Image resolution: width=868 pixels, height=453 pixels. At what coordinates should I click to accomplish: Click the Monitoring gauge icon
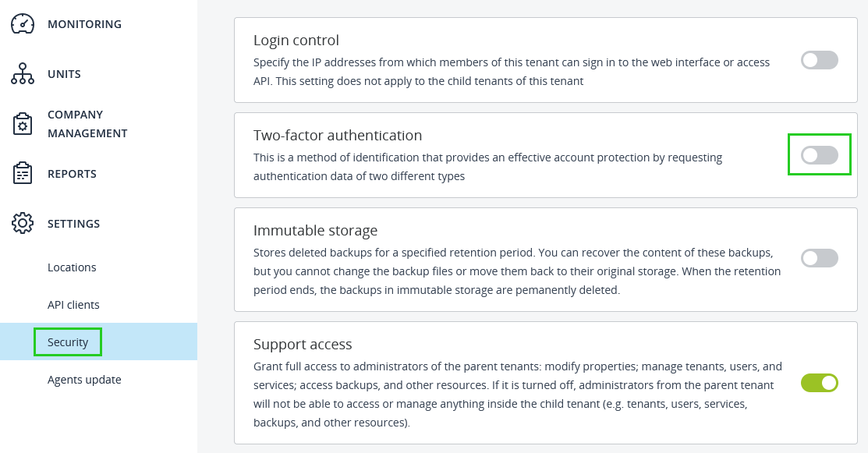(23, 24)
